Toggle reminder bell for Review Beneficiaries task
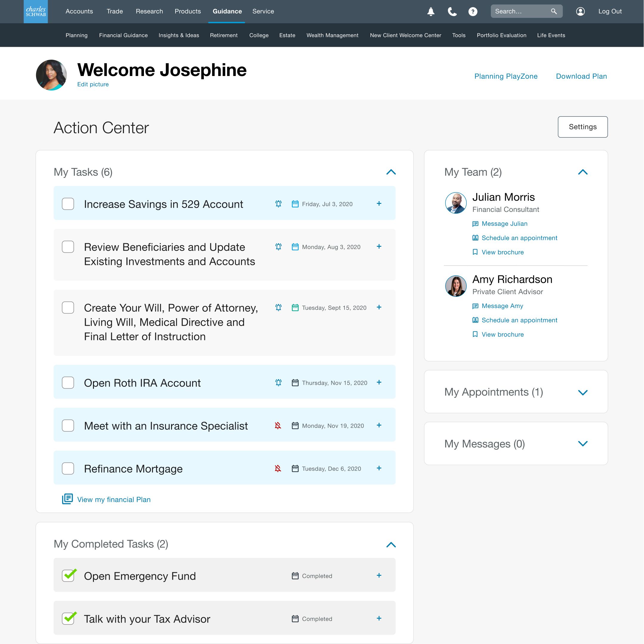Viewport: 644px width, 644px height. [278, 247]
